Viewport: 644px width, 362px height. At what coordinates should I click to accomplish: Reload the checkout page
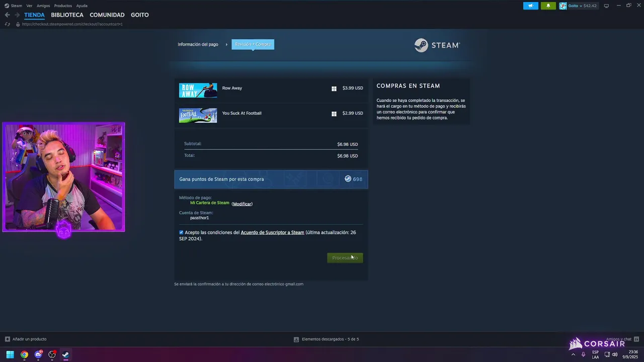tap(8, 24)
